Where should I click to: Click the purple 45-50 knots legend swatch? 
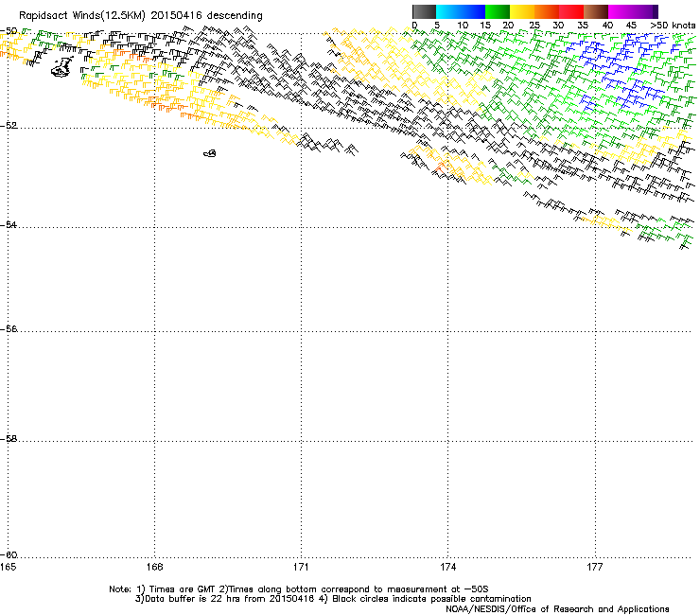[x=645, y=11]
